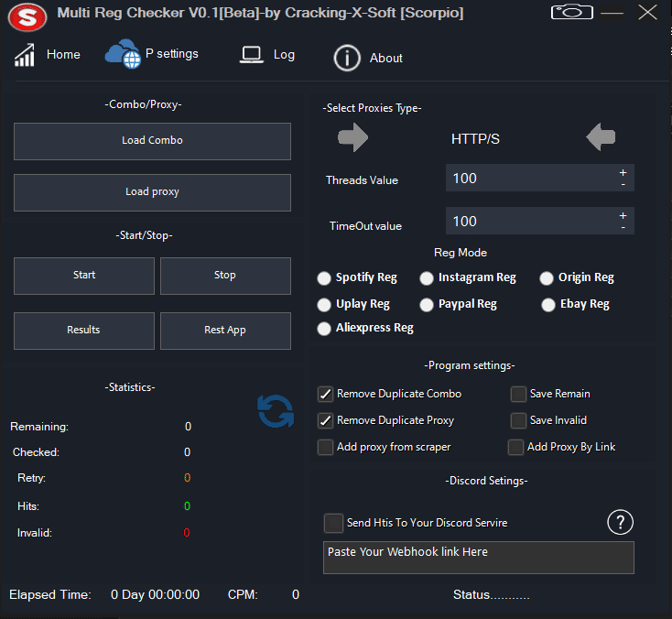This screenshot has height=619, width=672.
Task: Click the orange Retry count value
Action: [x=188, y=478]
